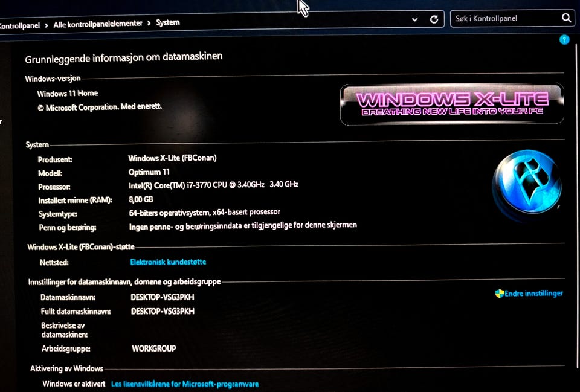The height and width of the screenshot is (392, 580).
Task: Click the 'Endre innstillinger' link
Action: point(533,294)
